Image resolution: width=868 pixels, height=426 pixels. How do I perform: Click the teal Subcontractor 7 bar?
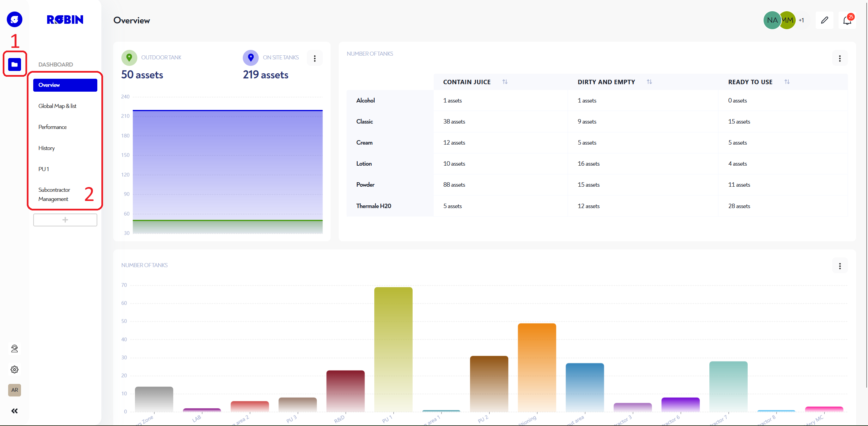point(728,387)
